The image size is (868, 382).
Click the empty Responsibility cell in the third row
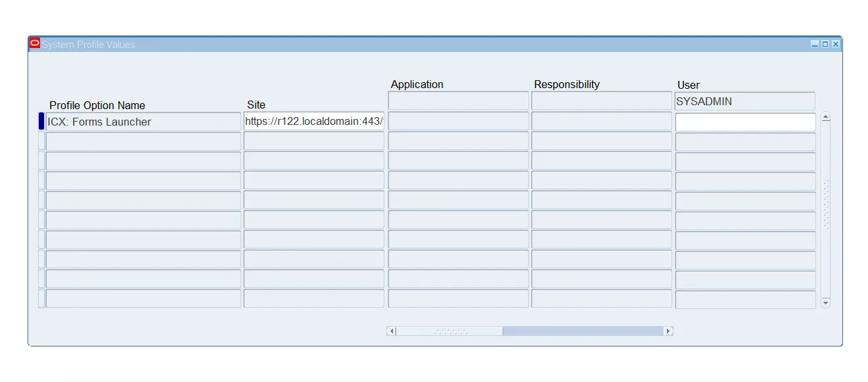[x=601, y=160]
